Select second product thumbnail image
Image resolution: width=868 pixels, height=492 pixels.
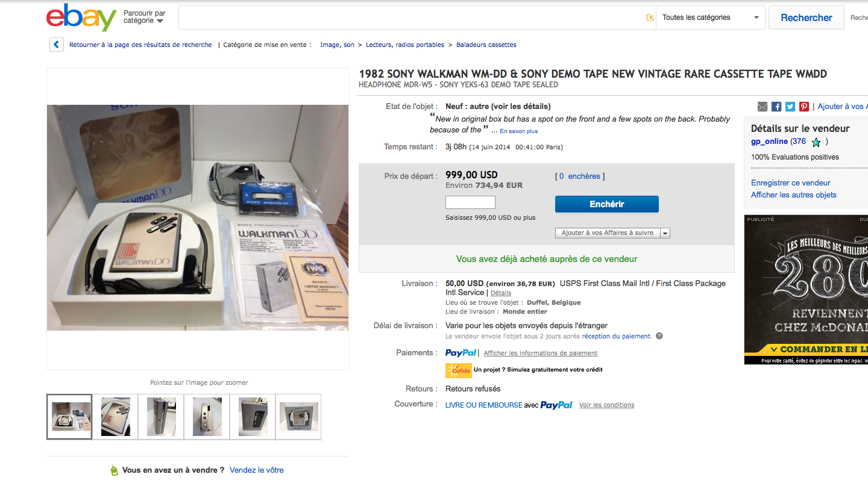tap(115, 417)
